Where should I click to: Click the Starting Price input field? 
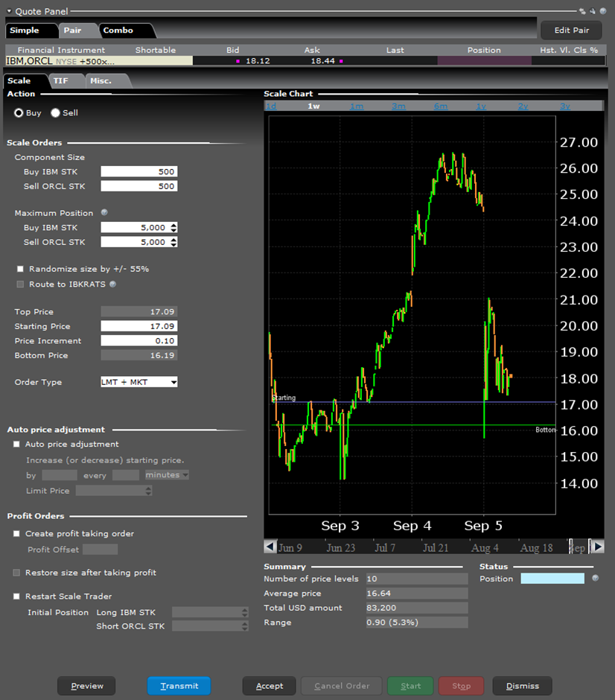138,326
